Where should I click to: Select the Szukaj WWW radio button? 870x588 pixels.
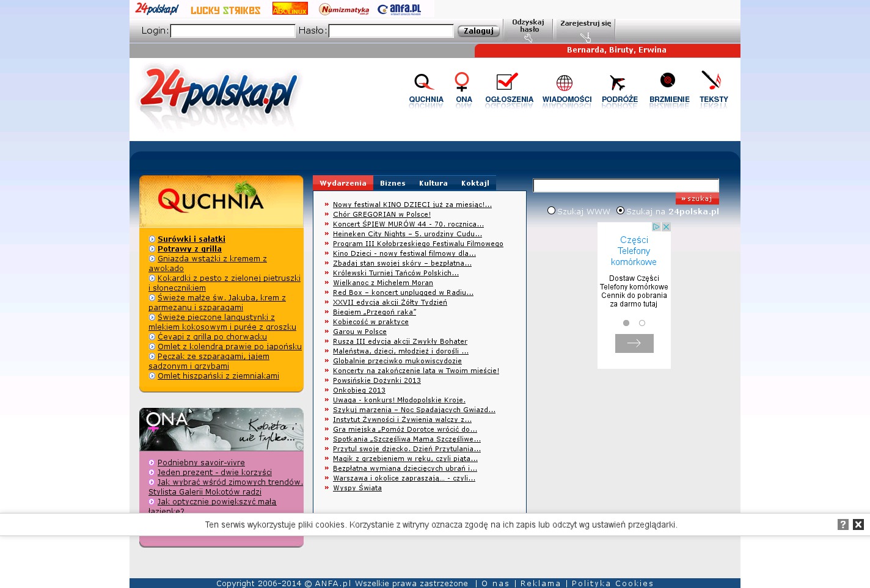click(x=552, y=211)
